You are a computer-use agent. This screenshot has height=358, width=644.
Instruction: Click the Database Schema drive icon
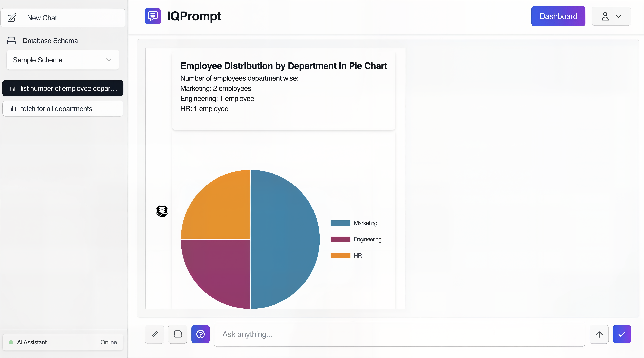pos(11,40)
